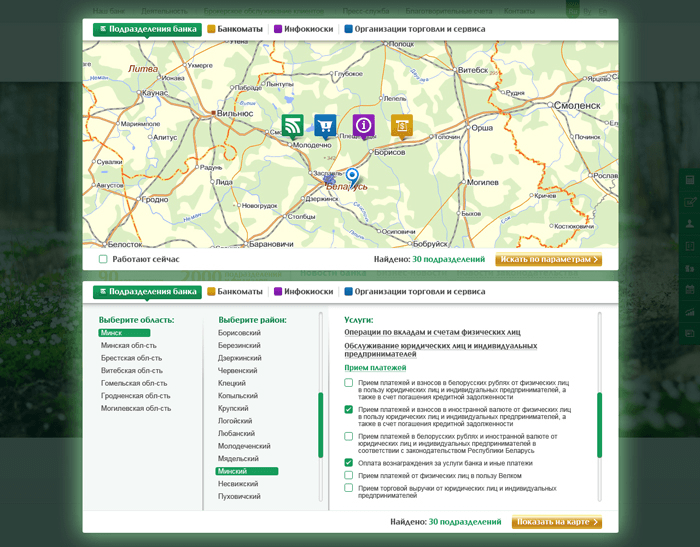Check Прием платежей и взносов в белорусских рублях

click(x=349, y=383)
